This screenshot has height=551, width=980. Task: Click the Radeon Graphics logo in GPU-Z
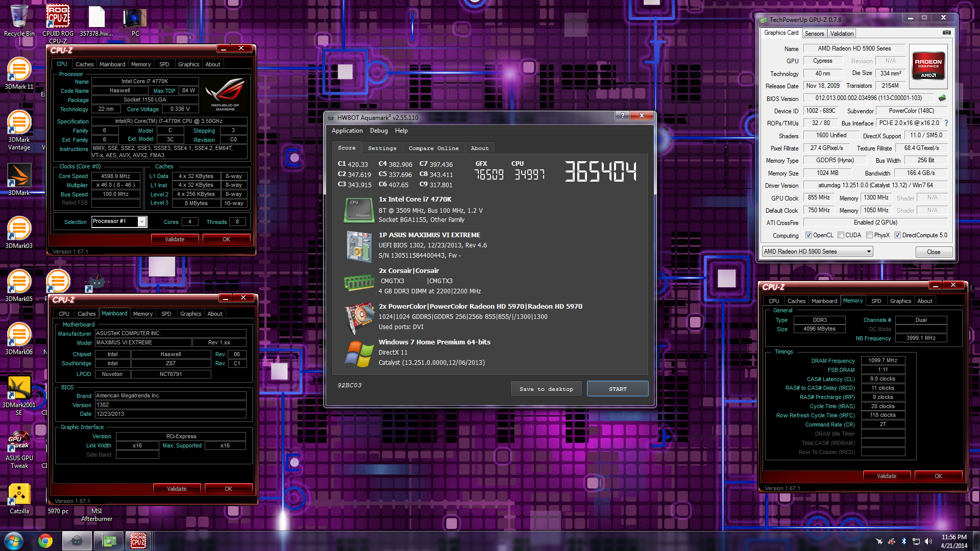pyautogui.click(x=928, y=66)
